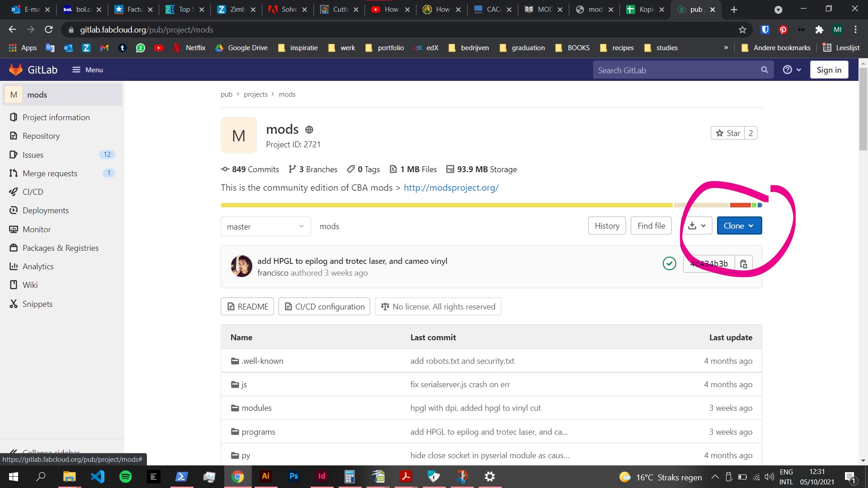Bookmark this page with the star icon
This screenshot has height=488, width=868.
pos(742,29)
